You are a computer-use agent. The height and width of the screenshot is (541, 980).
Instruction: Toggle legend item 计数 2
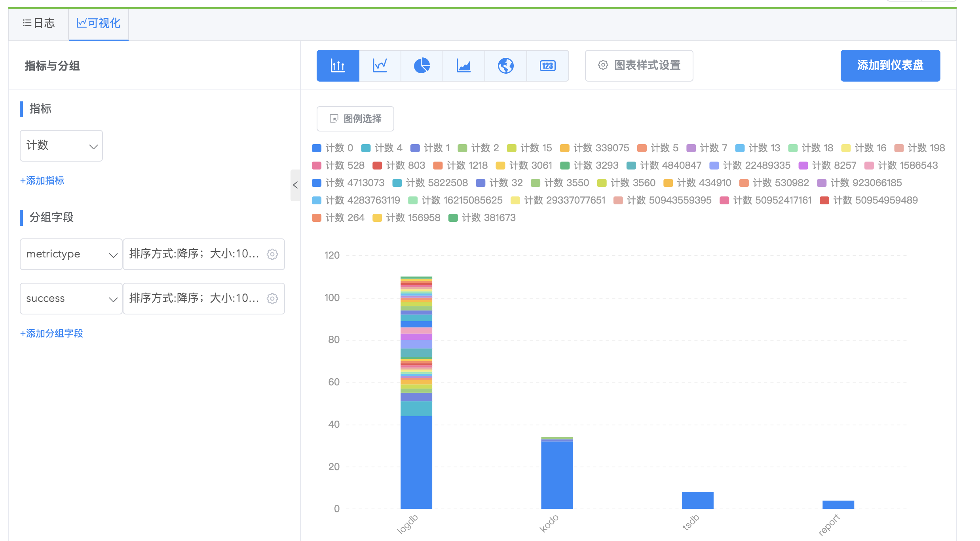[479, 148]
